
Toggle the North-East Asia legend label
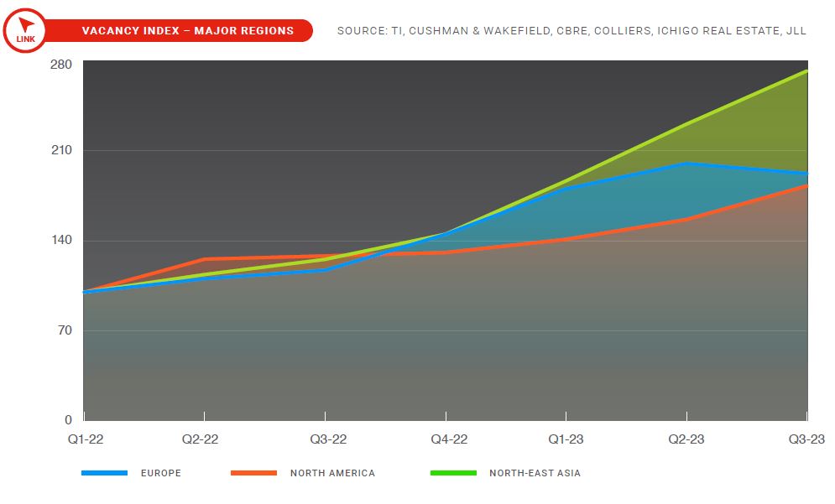(x=535, y=473)
